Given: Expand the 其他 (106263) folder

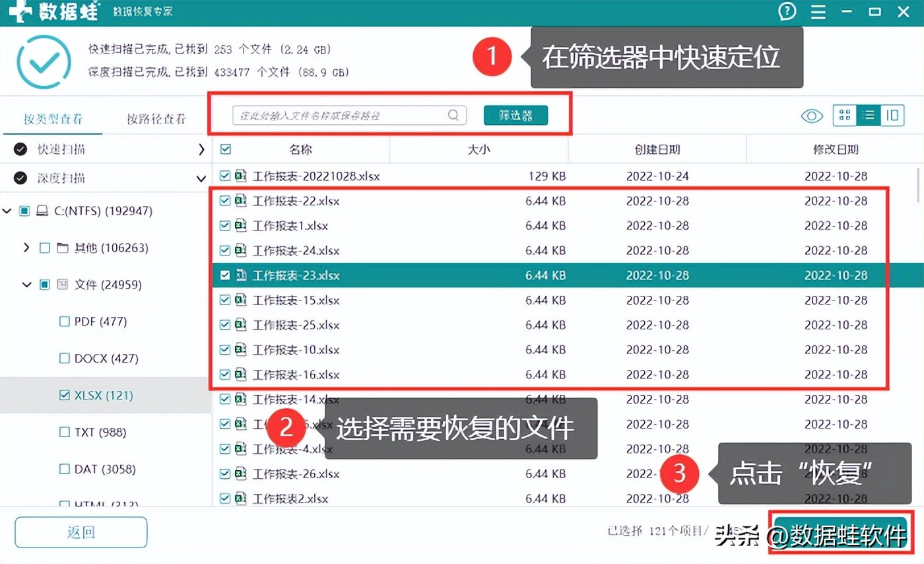Looking at the screenshot, I should 26,248.
